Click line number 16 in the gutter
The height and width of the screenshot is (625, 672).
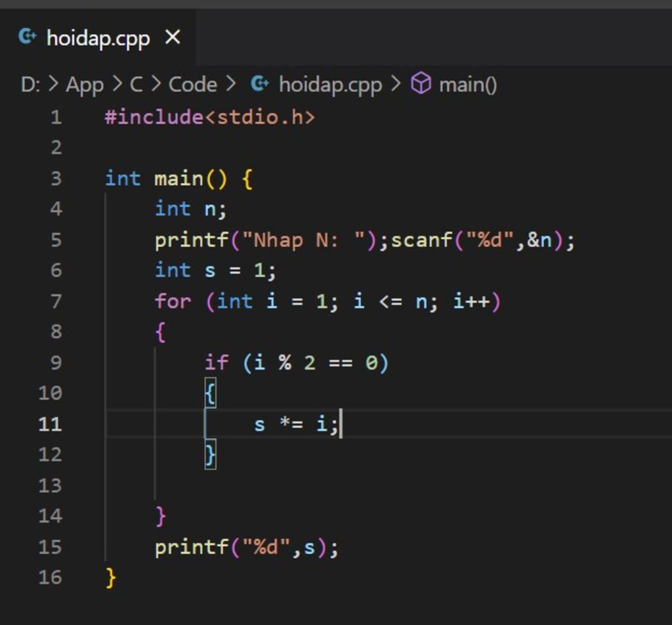point(50,578)
